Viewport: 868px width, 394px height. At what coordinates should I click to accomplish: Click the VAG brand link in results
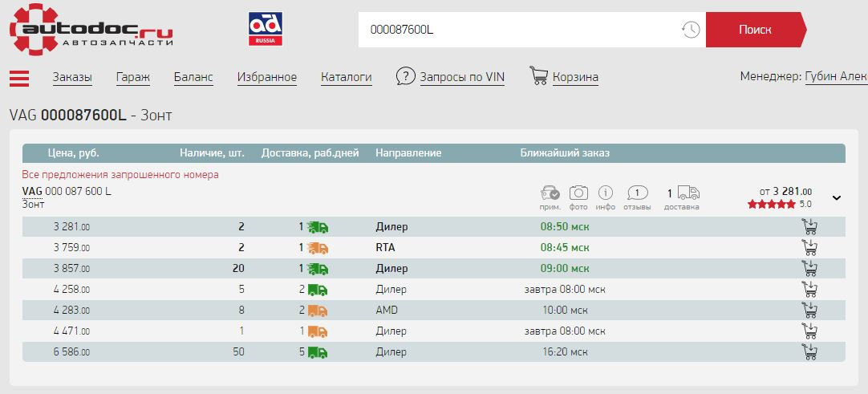(32, 192)
